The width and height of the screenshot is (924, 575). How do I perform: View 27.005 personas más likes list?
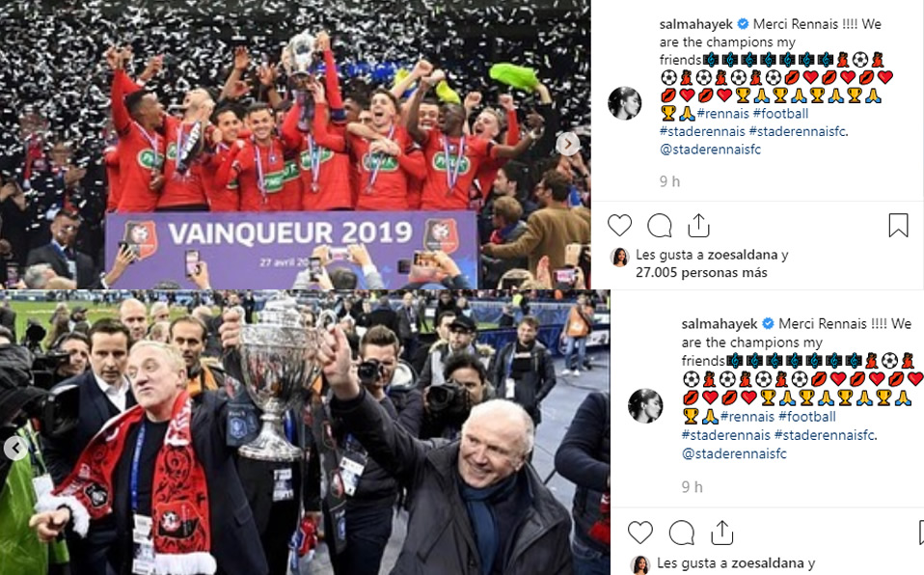point(701,272)
